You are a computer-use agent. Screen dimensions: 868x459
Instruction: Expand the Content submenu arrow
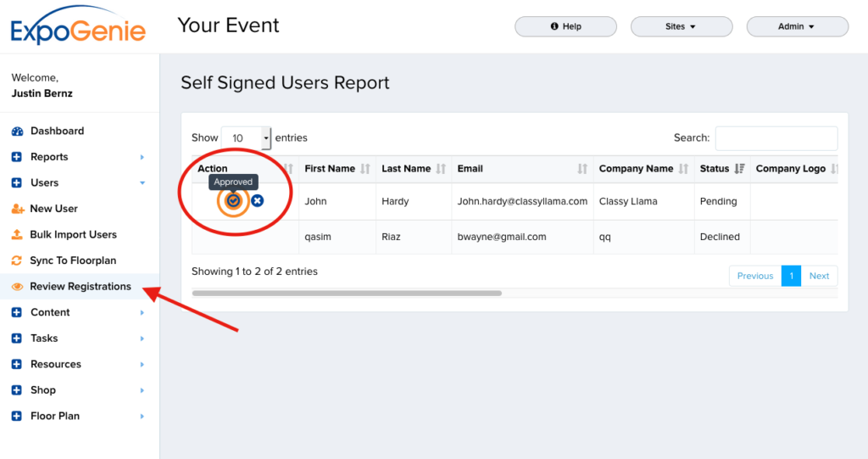point(142,313)
